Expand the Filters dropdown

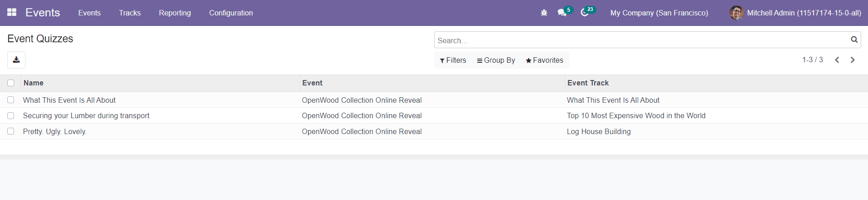(453, 60)
